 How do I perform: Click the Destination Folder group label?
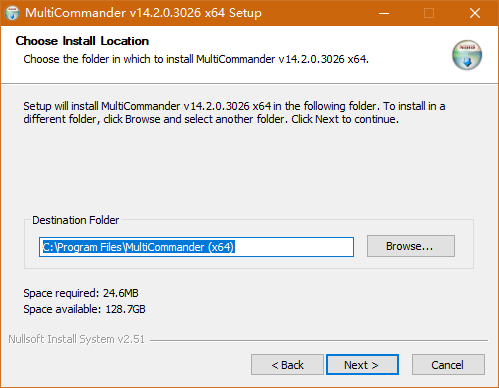(x=76, y=220)
